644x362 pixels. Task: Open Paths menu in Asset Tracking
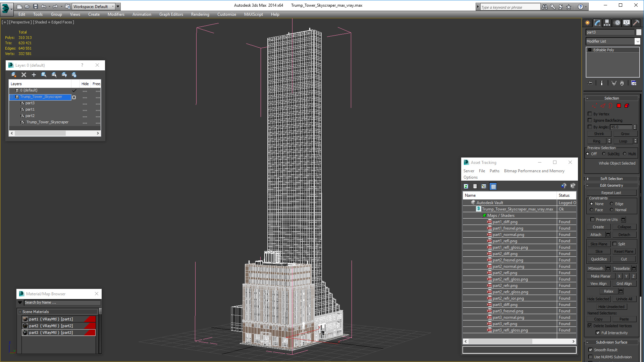coord(494,171)
